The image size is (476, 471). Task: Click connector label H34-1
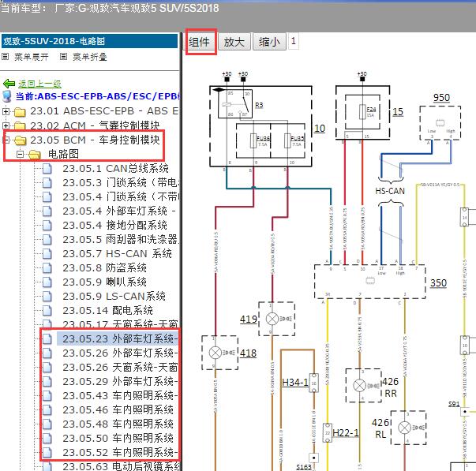tap(294, 383)
